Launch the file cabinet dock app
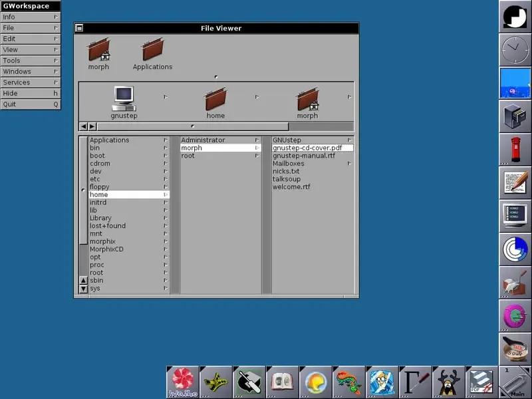 515,116
